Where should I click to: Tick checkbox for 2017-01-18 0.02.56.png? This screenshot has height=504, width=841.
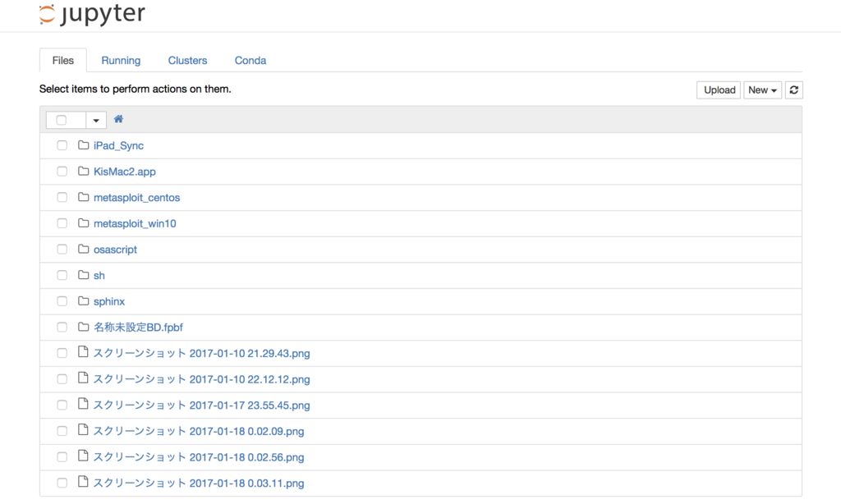tap(62, 457)
